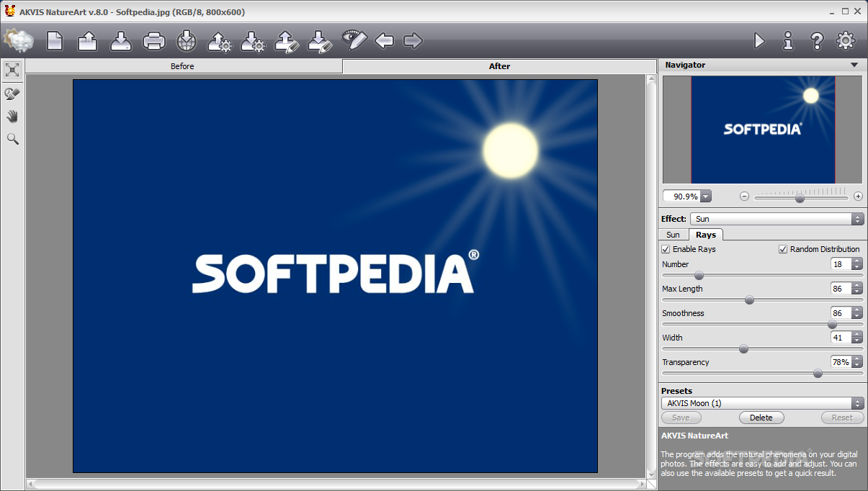Print the image using the printer icon
The height and width of the screenshot is (491, 868).
pos(154,41)
